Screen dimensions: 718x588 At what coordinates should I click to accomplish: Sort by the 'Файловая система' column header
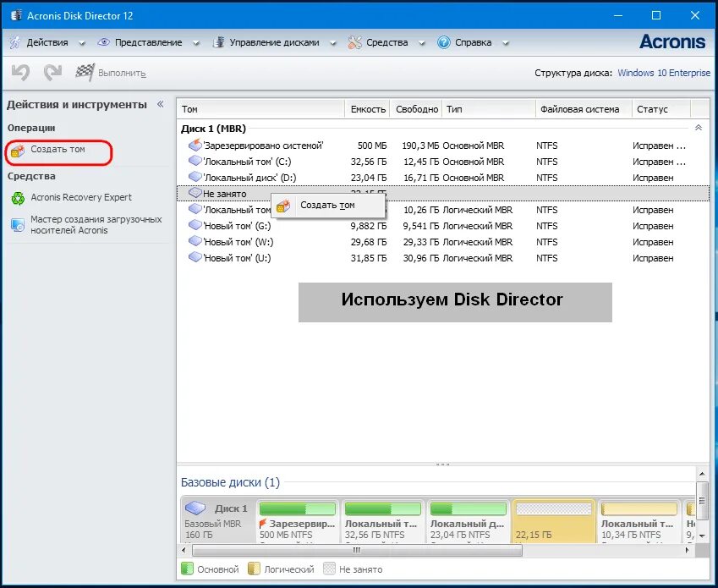(x=584, y=109)
